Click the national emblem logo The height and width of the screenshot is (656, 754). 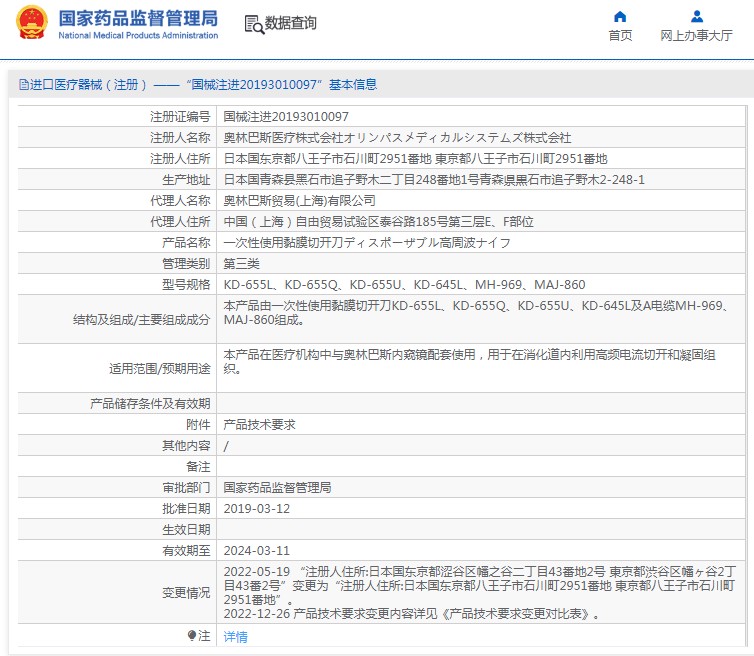tap(31, 23)
